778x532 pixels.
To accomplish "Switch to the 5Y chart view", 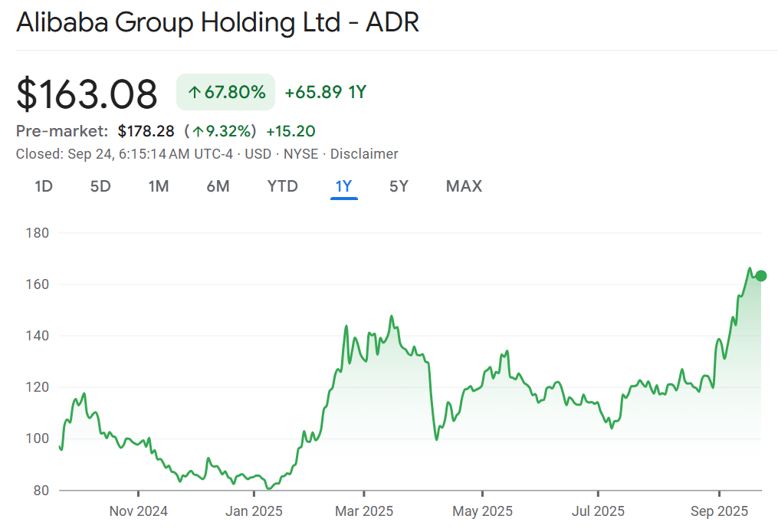I will [x=399, y=186].
